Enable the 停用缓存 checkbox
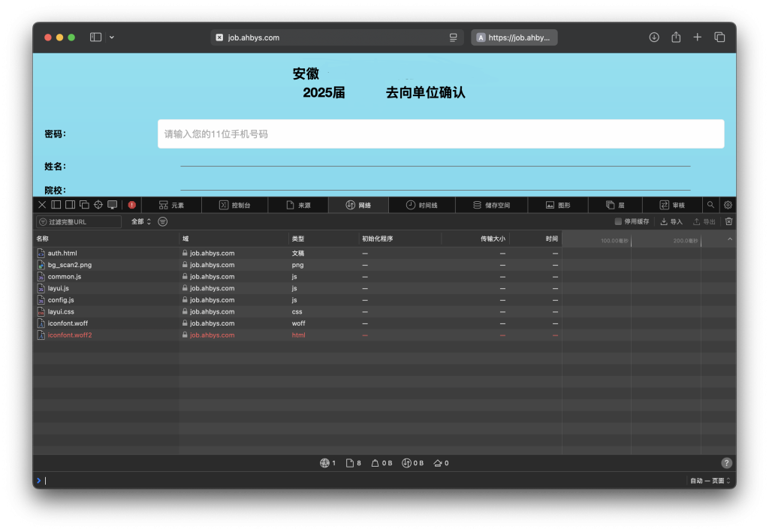Screen dimensions: 769x532 [618, 221]
